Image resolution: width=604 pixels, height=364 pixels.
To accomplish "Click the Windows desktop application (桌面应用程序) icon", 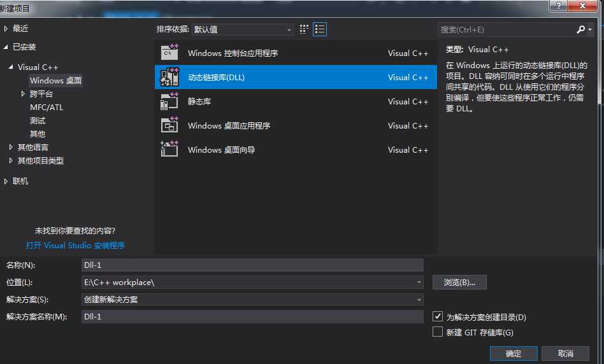I will (x=169, y=125).
